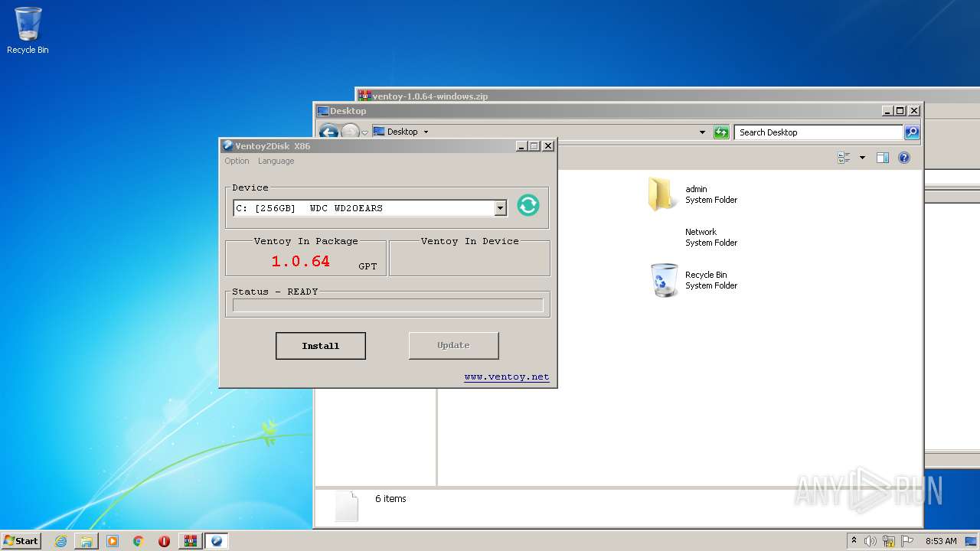Refresh the Desktop explorer view

pos(721,132)
